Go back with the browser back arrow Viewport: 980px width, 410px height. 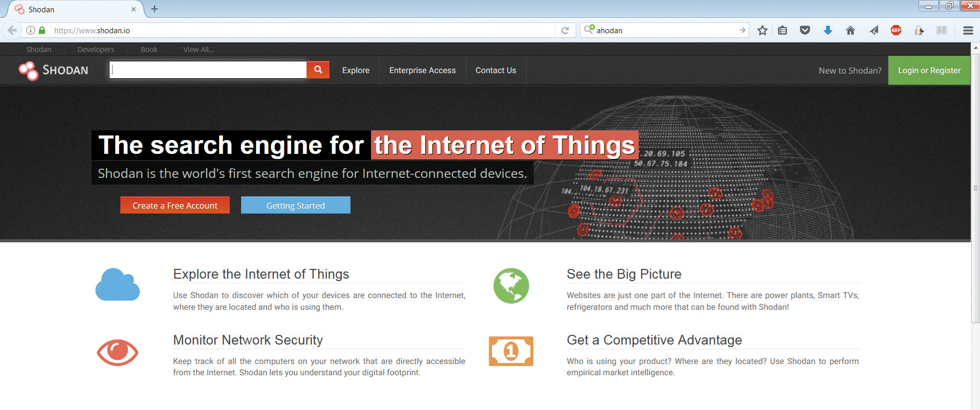coord(12,30)
